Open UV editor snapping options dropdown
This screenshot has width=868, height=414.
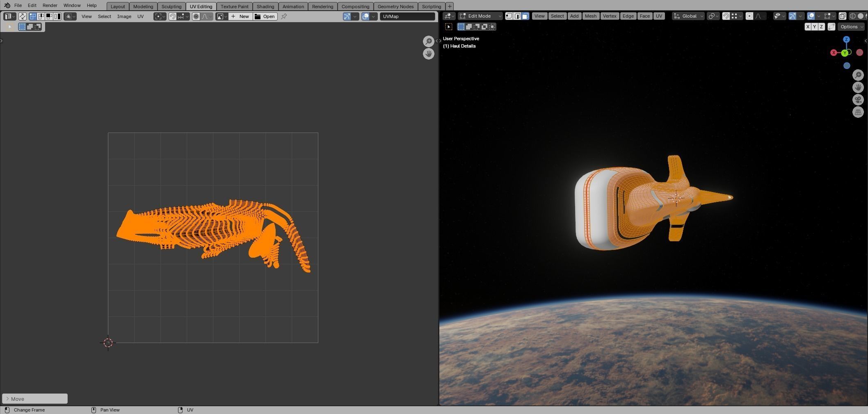pos(183,16)
